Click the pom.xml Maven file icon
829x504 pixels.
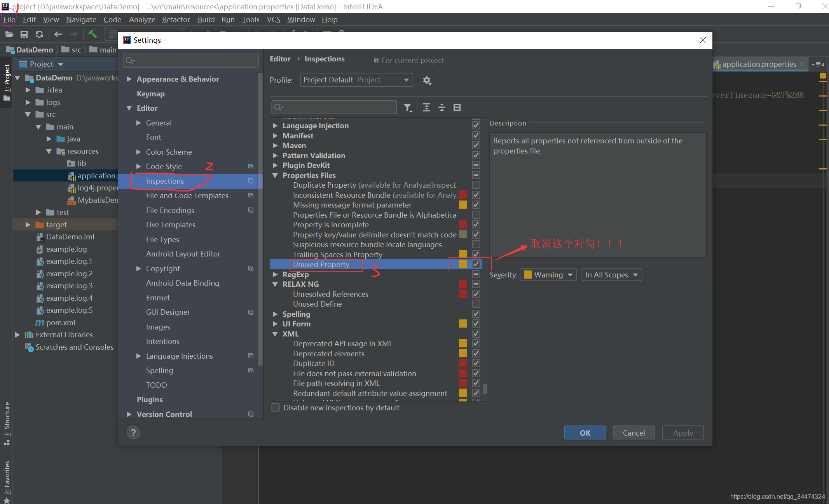click(40, 323)
